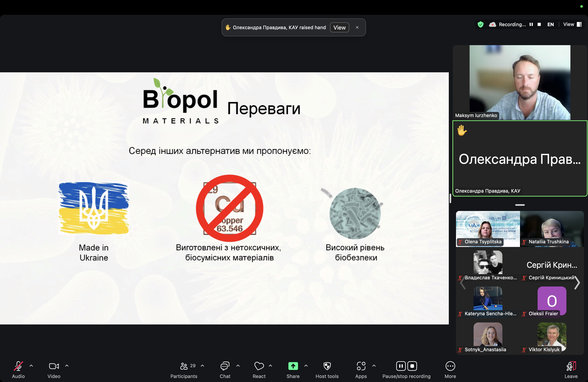
Task: Collapse gallery using the small handle bar
Action: (520, 205)
